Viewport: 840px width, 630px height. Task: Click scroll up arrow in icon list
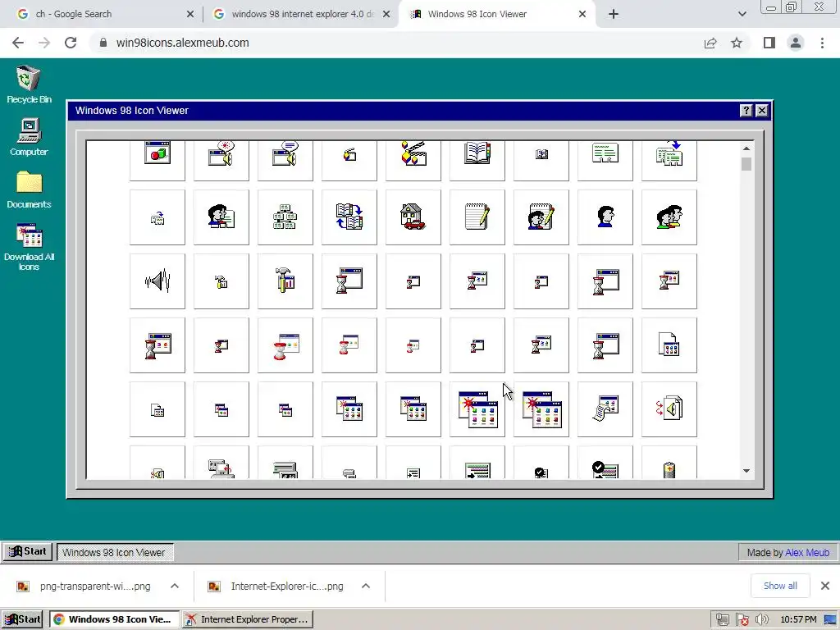(746, 148)
